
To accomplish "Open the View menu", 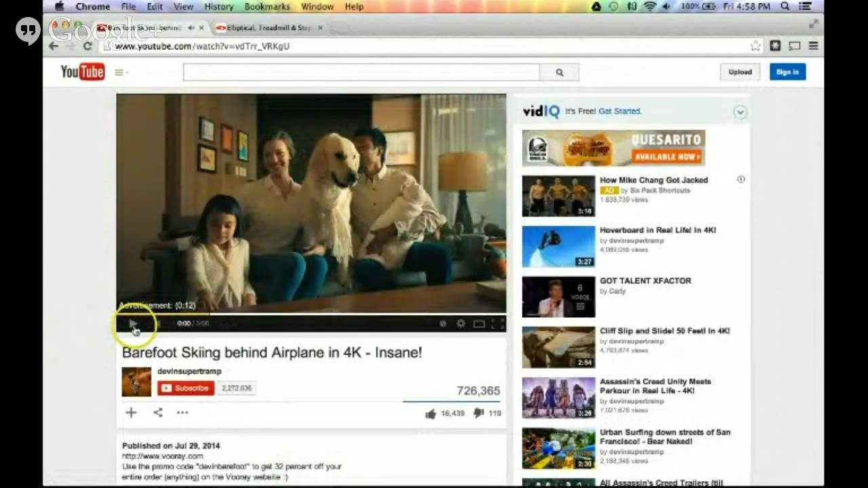I will (183, 6).
